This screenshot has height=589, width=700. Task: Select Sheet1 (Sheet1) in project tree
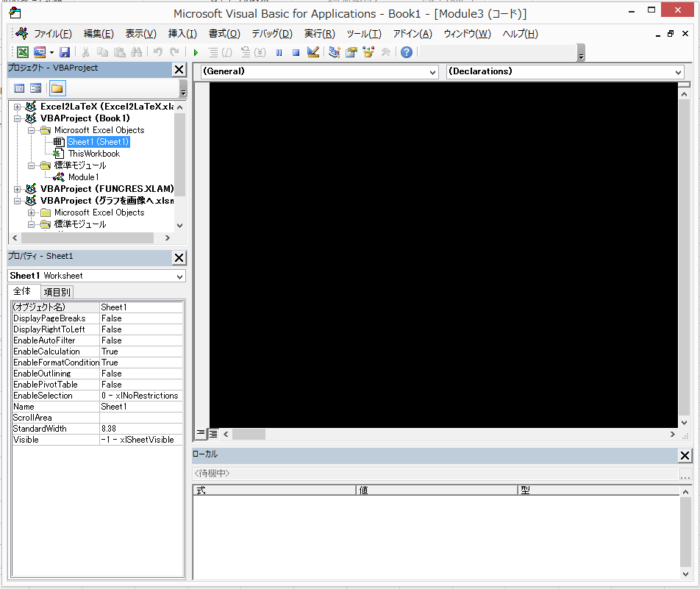point(99,142)
